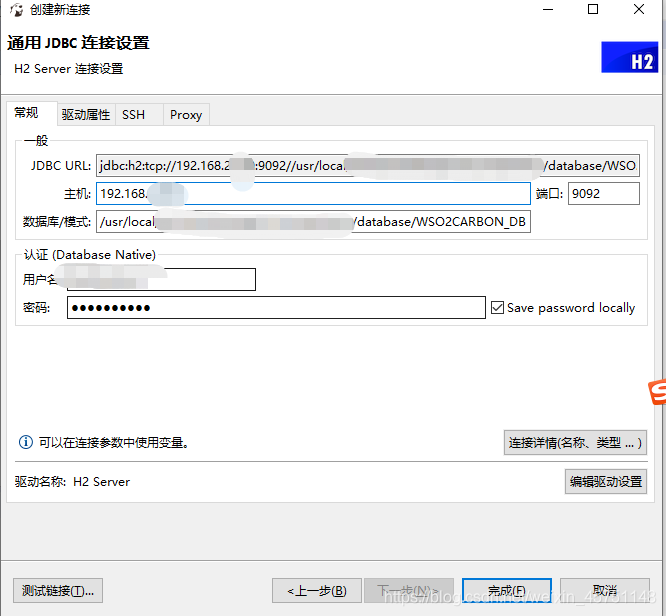Click the 端口 port field showing 9092
This screenshot has height=616, width=666.
pos(604,194)
